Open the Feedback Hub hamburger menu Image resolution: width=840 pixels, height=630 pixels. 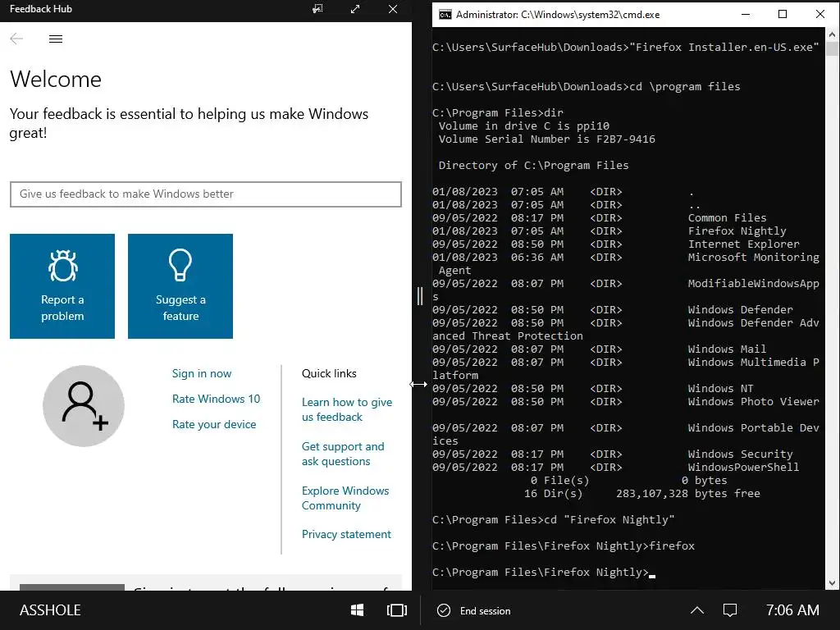56,39
